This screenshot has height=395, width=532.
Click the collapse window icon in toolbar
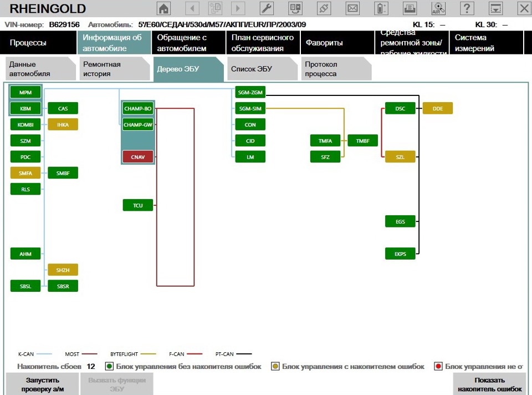point(495,8)
